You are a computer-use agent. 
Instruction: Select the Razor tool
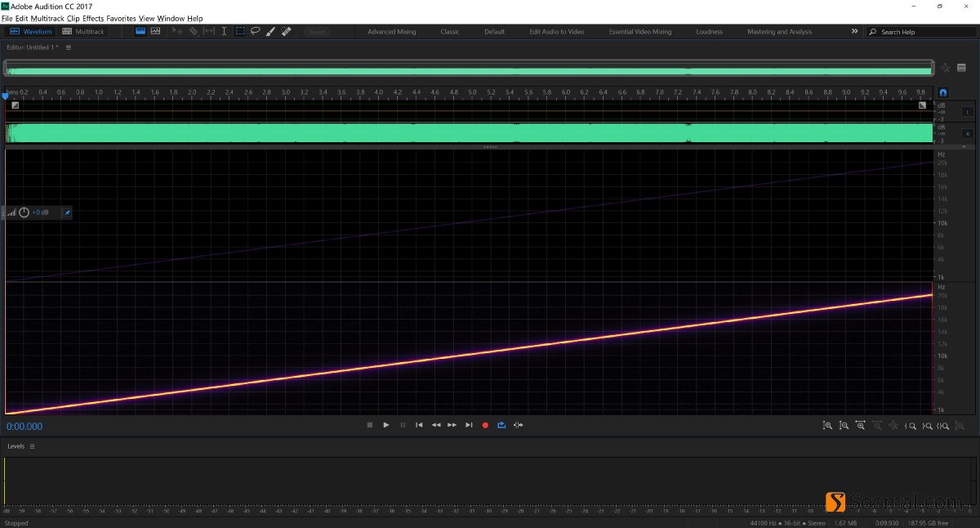194,31
